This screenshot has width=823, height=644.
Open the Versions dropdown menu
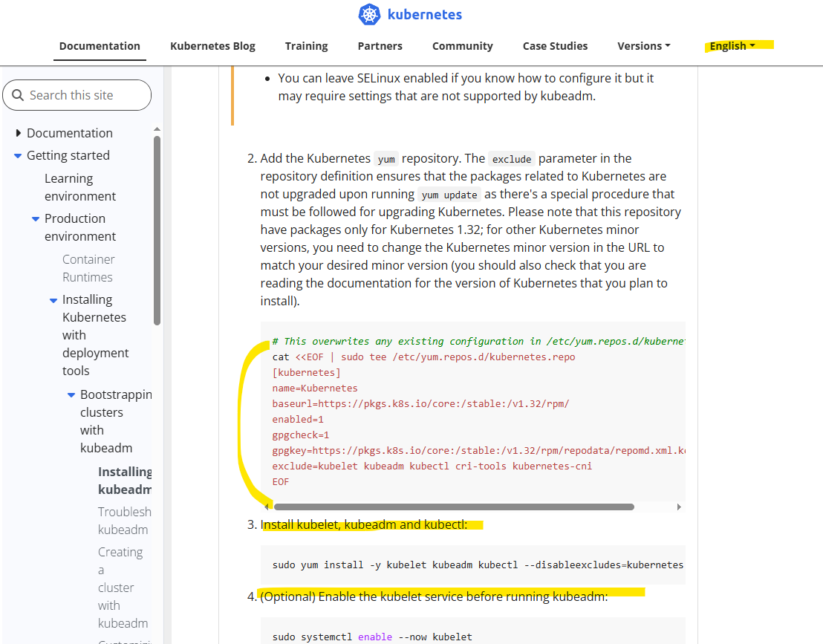pos(644,45)
